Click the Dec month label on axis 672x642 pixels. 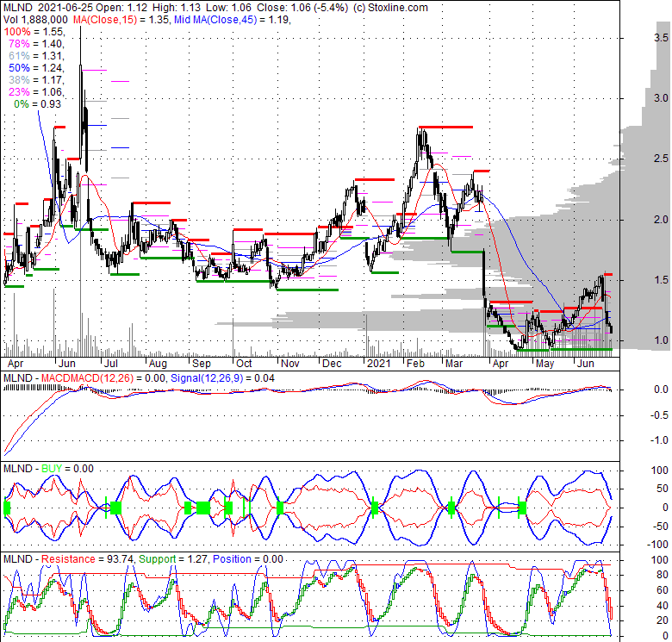[333, 364]
